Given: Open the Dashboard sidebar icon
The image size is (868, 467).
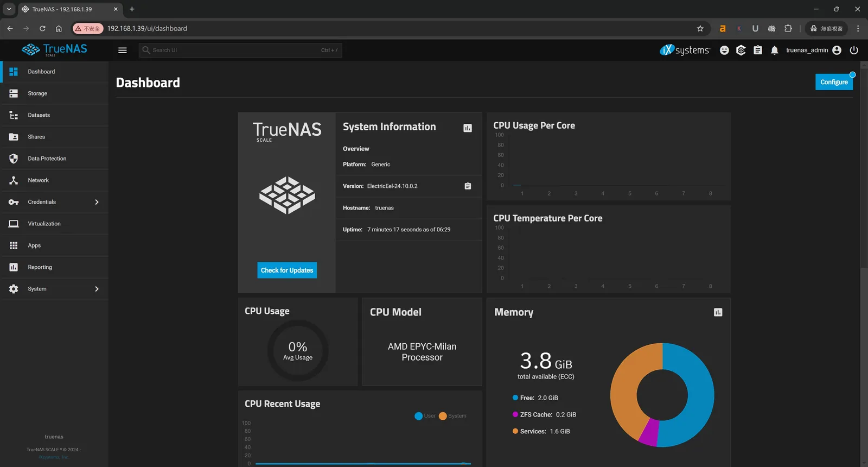Looking at the screenshot, I should [x=14, y=72].
